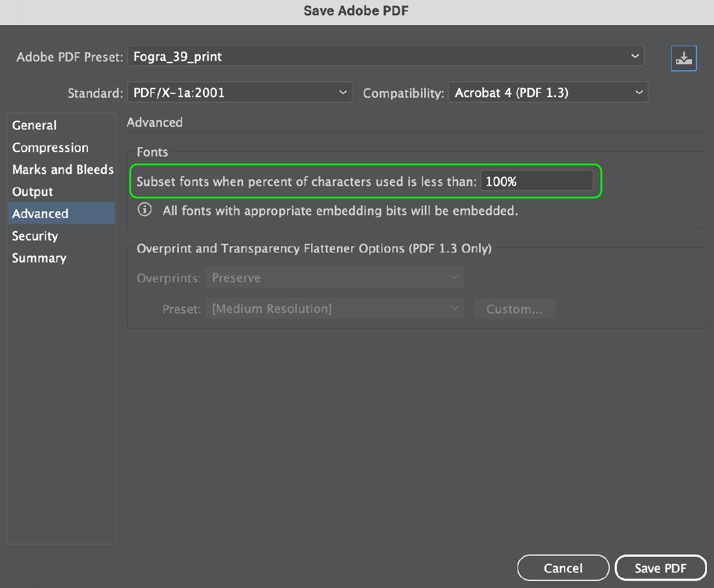Open the Adobe PDF Preset dropdown

[x=385, y=56]
